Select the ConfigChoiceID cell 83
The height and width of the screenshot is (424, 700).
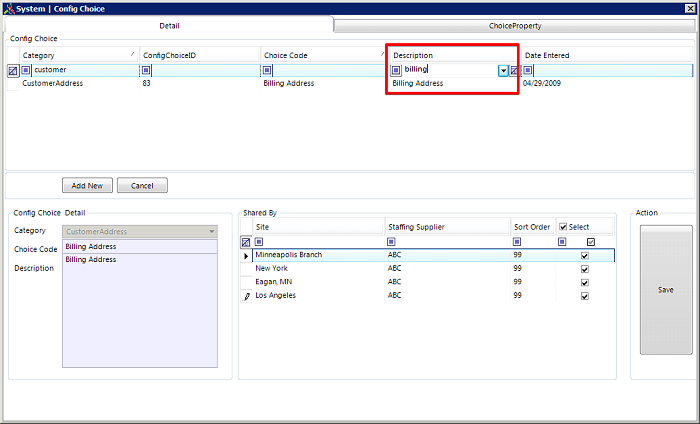tap(200, 83)
